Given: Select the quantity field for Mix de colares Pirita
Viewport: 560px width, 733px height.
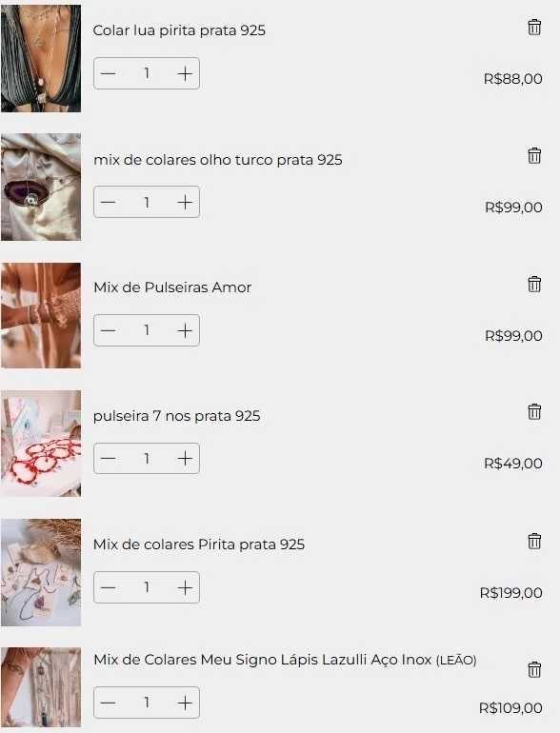Looking at the screenshot, I should pos(147,587).
